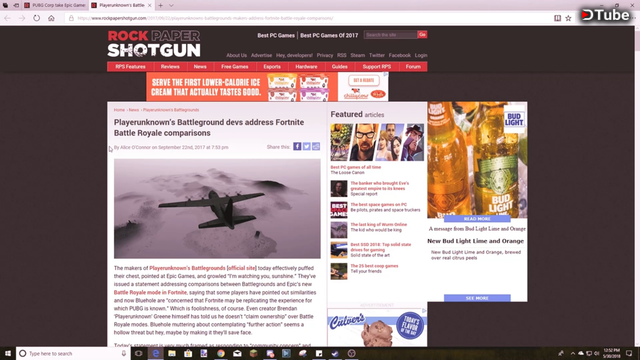The height and width of the screenshot is (360, 640).
Task: Open the sticky note app in taskbar
Action: coord(319,353)
